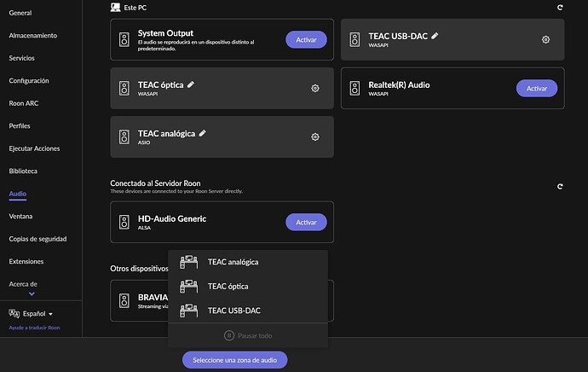The width and height of the screenshot is (588, 372).
Task: Click the Realtek(R) Audio speaker icon
Action: [x=355, y=88]
